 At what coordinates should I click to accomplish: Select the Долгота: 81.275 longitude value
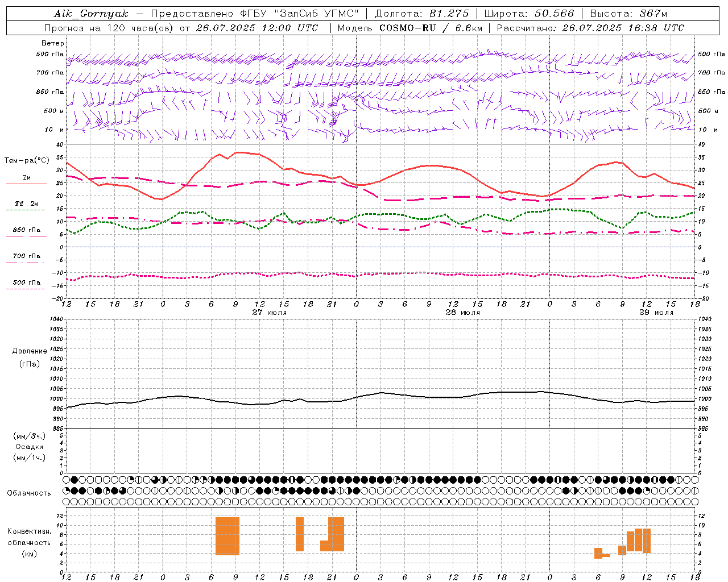(422, 14)
